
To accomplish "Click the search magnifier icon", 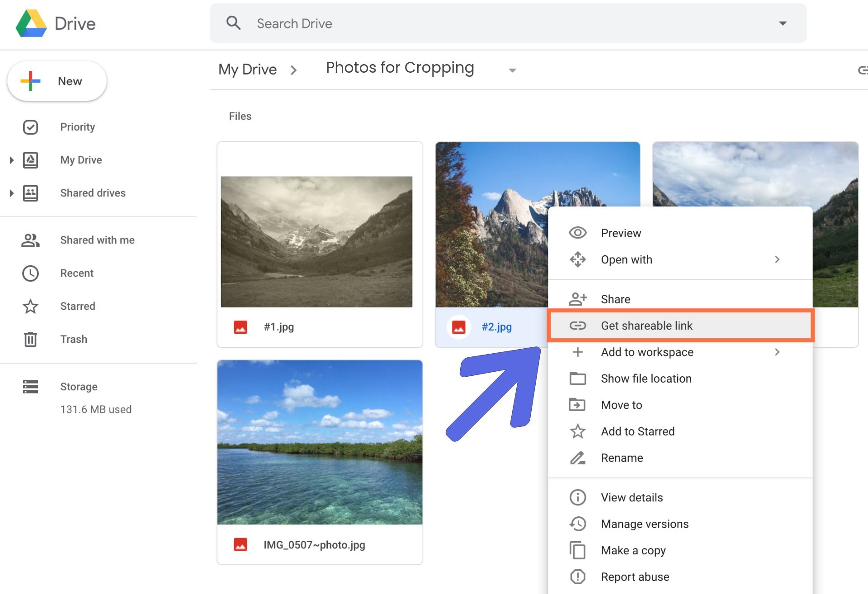I will 233,23.
